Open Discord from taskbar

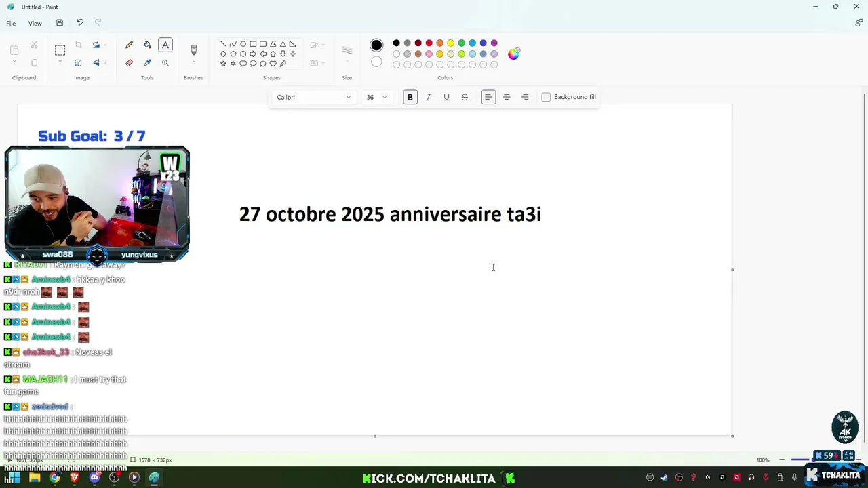[x=94, y=478]
